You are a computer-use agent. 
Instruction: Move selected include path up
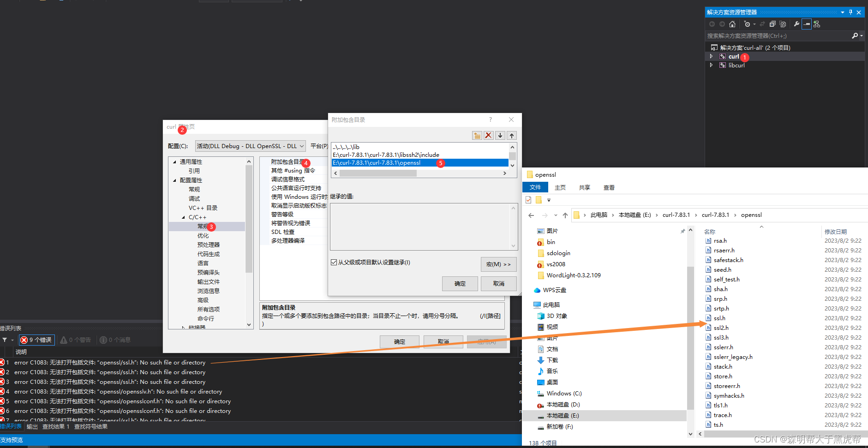pyautogui.click(x=512, y=135)
